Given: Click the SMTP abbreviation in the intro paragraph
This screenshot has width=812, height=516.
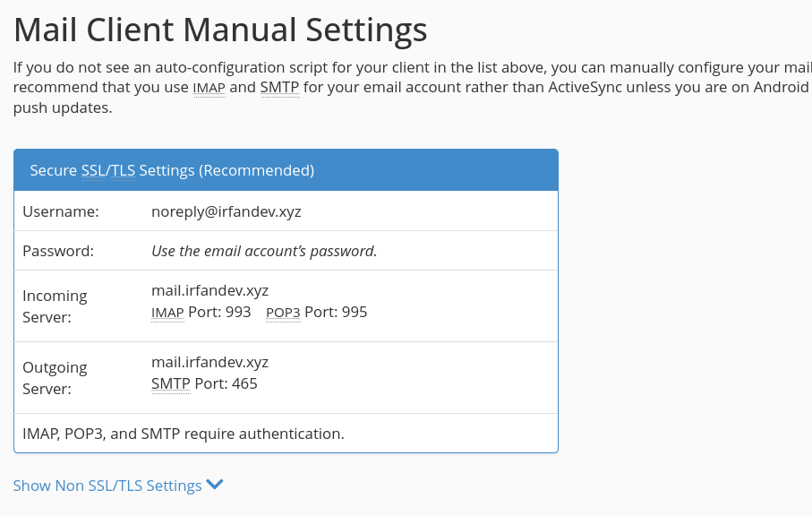Looking at the screenshot, I should (x=279, y=88).
